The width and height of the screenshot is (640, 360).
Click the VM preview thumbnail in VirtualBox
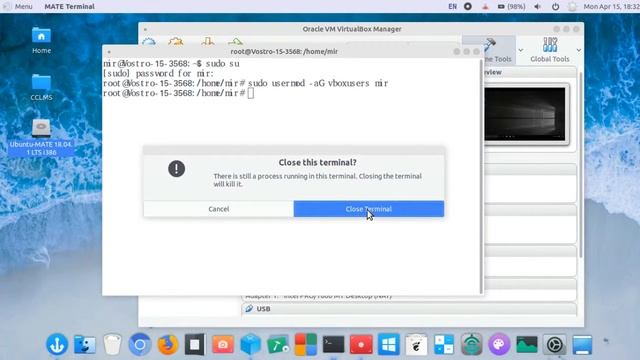click(x=525, y=114)
